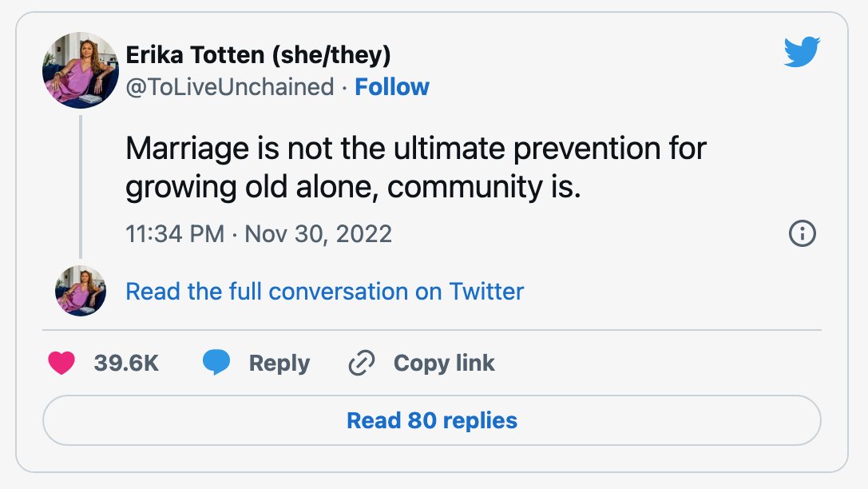868x489 pixels.
Task: Click the small avatar beside conversation link
Action: pyautogui.click(x=81, y=291)
